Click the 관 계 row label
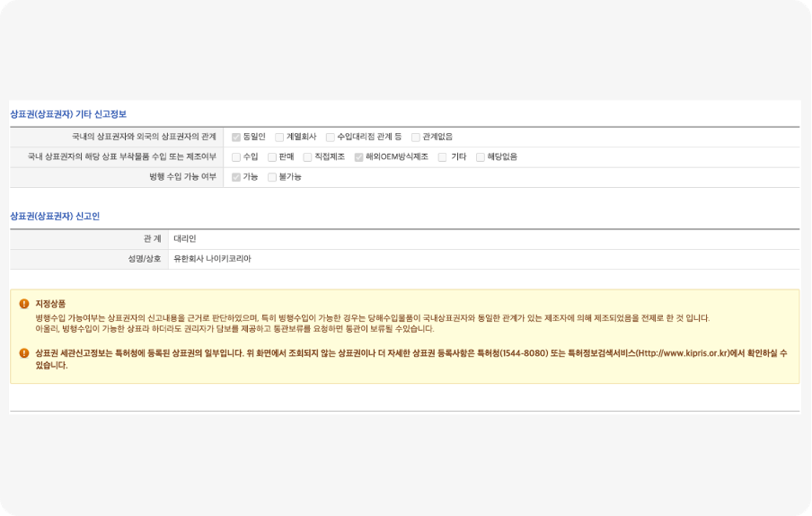812x516 pixels. pos(153,239)
